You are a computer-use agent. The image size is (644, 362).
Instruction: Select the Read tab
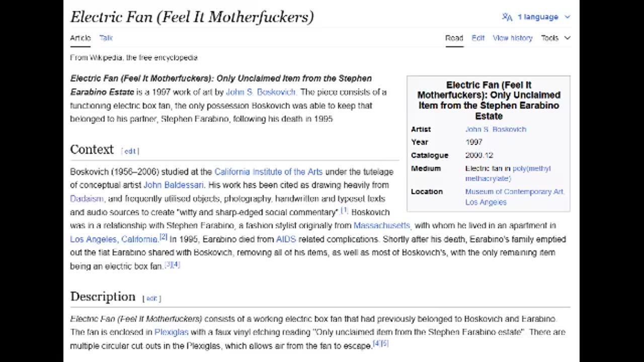click(x=454, y=38)
